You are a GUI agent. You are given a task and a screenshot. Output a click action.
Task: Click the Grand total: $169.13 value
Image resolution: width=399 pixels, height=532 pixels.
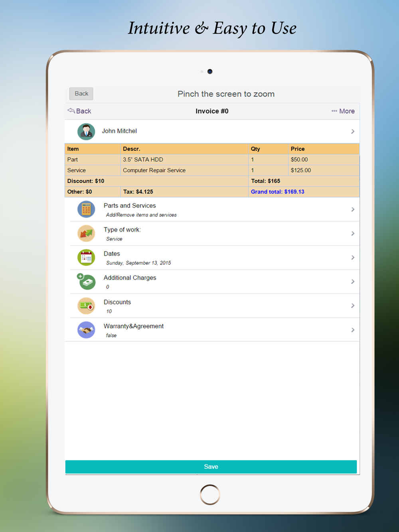(x=278, y=192)
